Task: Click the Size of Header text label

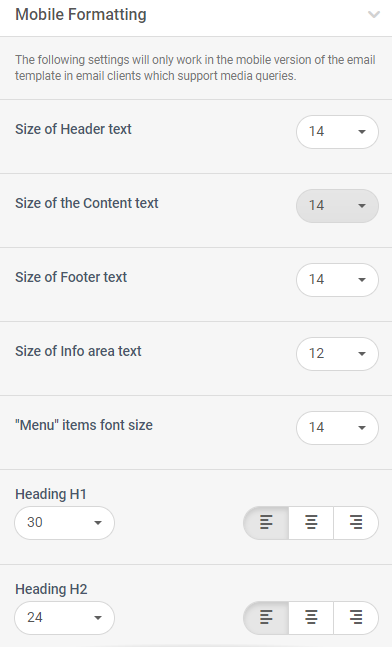Action: [73, 129]
